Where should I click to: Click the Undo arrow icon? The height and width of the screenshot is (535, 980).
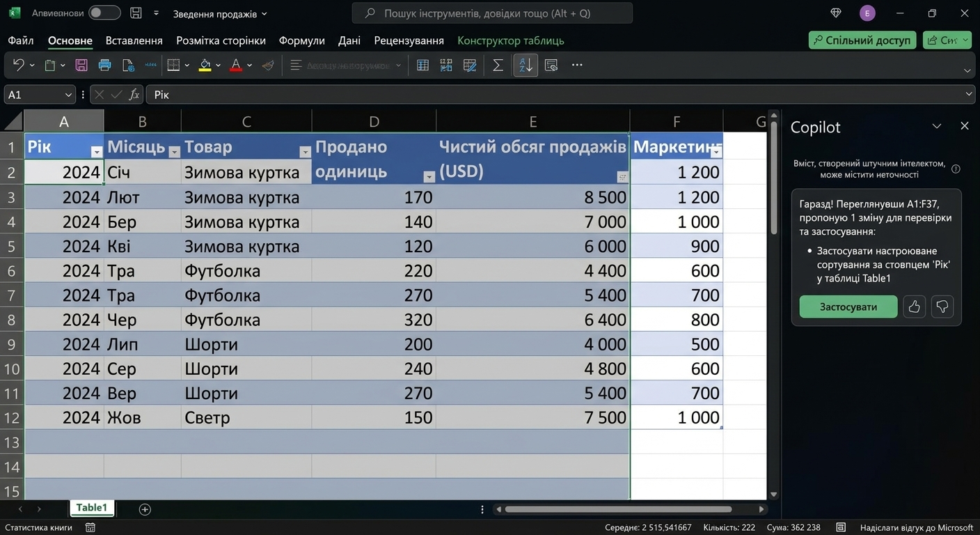point(18,65)
